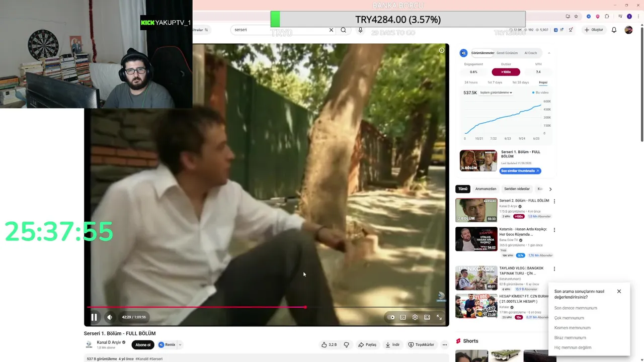
Task: Open options for Serseri 2. Bölüm video
Action: [x=554, y=201]
